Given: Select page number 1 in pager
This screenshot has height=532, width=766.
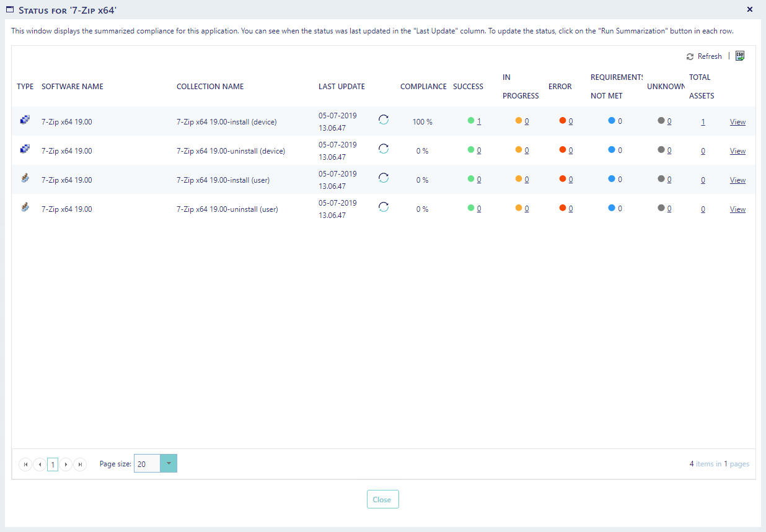Looking at the screenshot, I should (x=53, y=464).
